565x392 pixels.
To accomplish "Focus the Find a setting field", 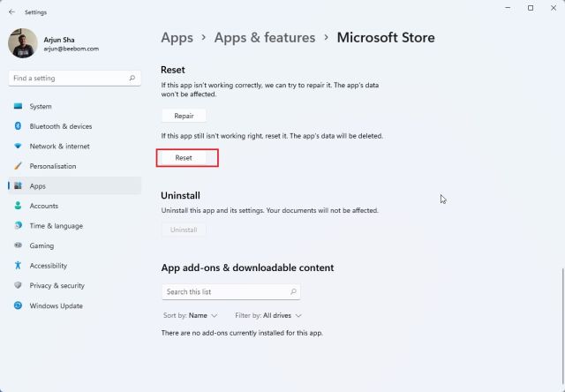I will (74, 79).
